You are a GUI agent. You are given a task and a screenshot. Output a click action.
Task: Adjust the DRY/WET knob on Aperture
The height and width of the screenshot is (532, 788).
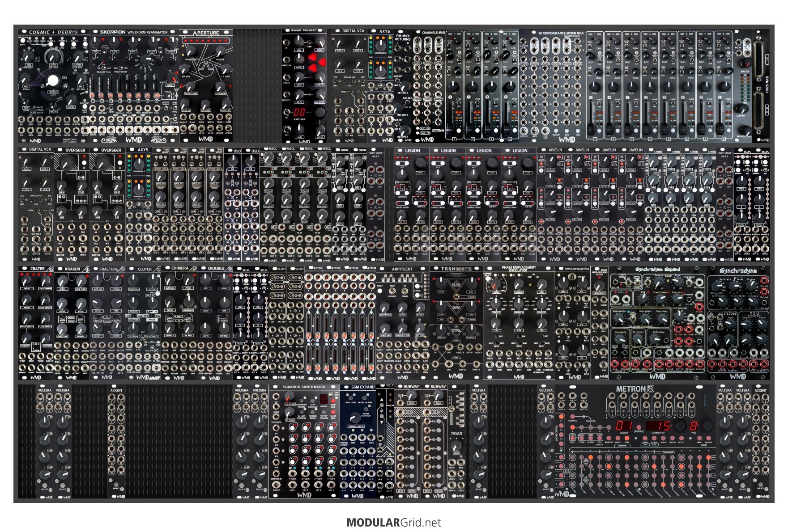[x=205, y=104]
